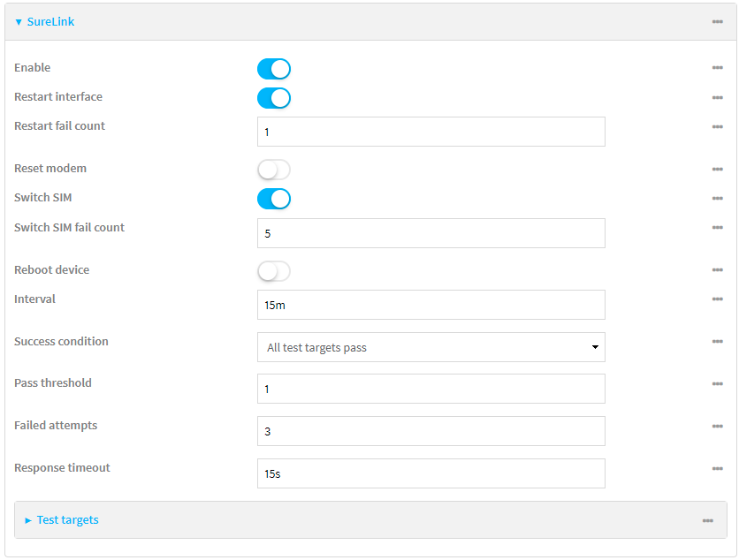Open options menu for Failed attempts row

click(718, 426)
